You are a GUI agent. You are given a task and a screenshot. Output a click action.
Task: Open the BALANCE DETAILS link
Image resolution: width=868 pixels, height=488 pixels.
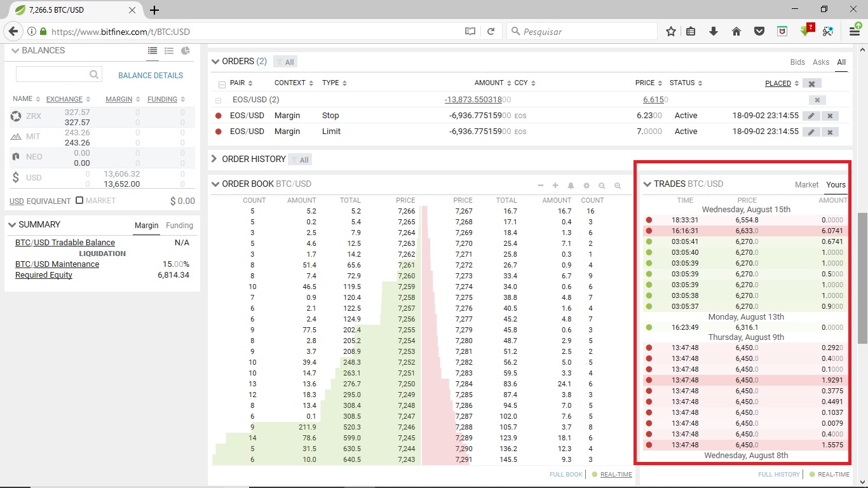coord(151,76)
